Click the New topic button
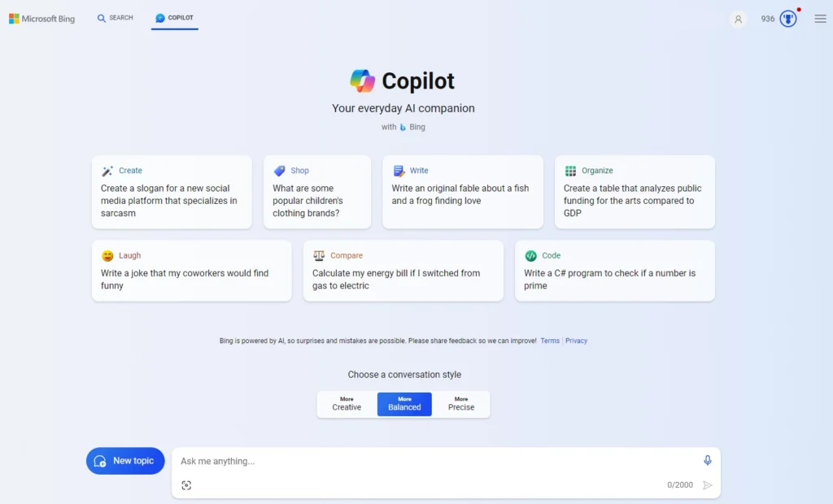 (125, 461)
